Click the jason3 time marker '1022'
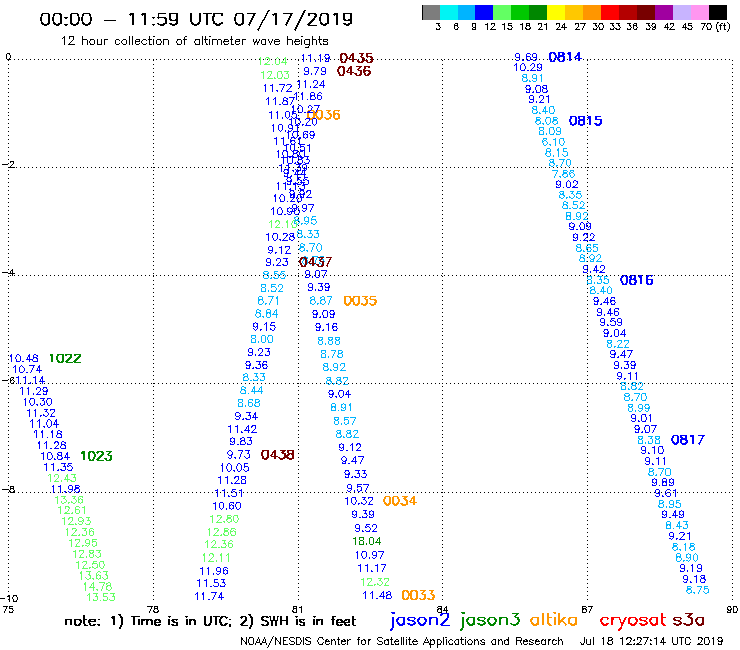 tap(65, 358)
